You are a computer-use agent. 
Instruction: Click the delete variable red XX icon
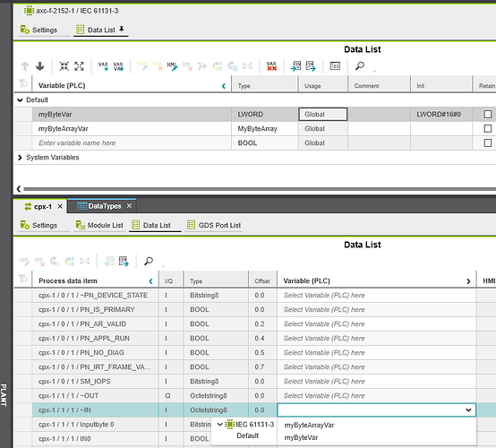pos(271,66)
